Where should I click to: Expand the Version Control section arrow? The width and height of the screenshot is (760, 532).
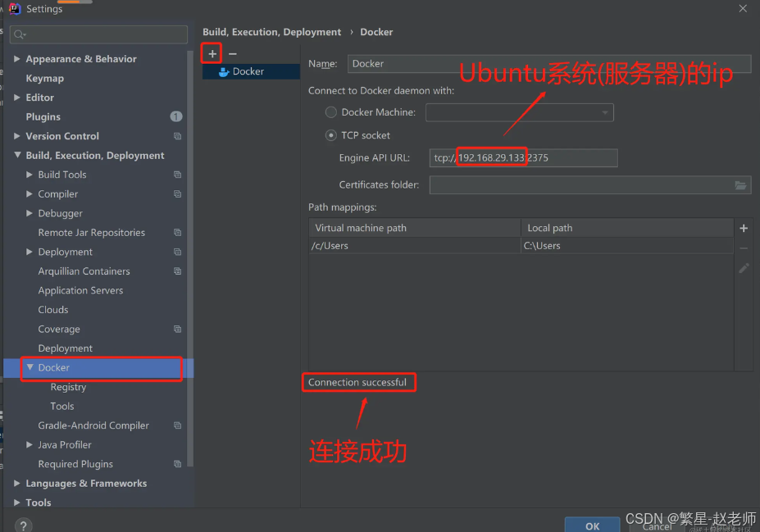[x=17, y=136]
